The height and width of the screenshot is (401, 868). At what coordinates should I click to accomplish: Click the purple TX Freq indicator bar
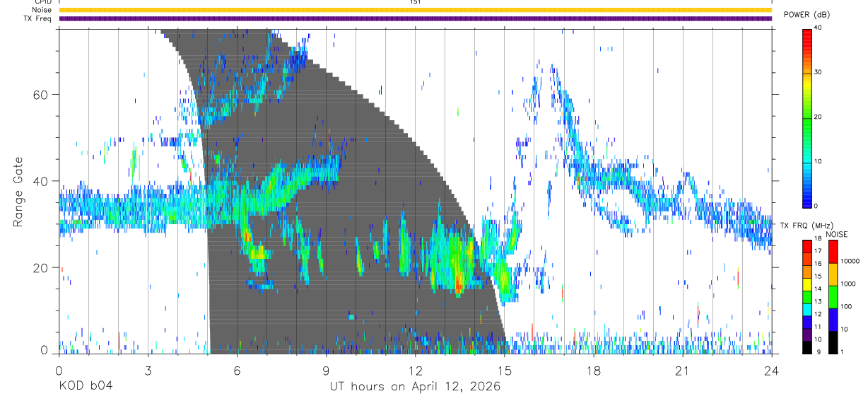point(415,18)
